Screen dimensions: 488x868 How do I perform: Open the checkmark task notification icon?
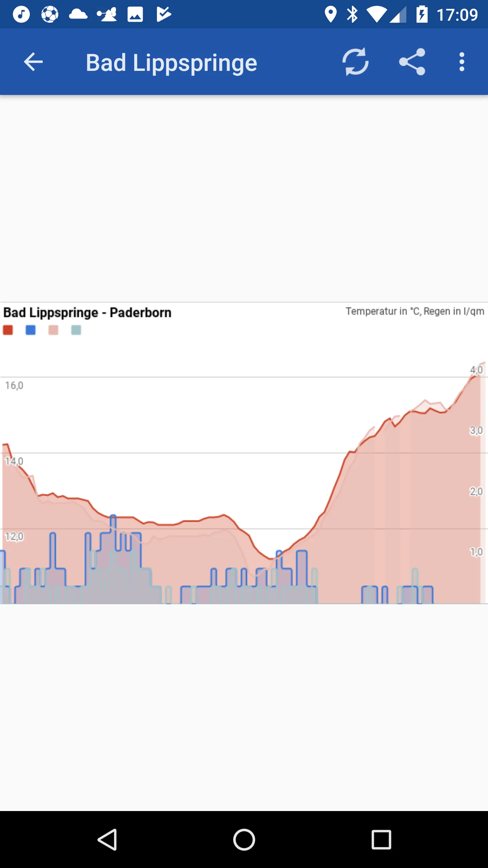[164, 14]
